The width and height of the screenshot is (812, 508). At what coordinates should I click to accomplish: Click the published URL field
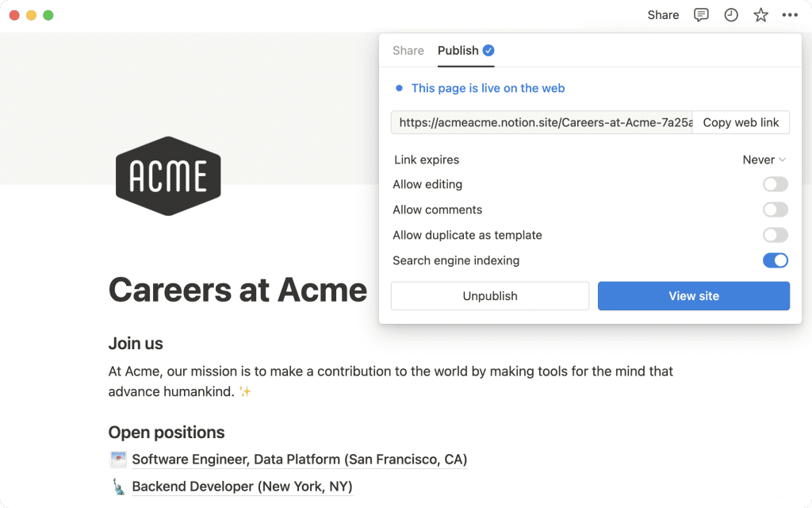point(542,122)
